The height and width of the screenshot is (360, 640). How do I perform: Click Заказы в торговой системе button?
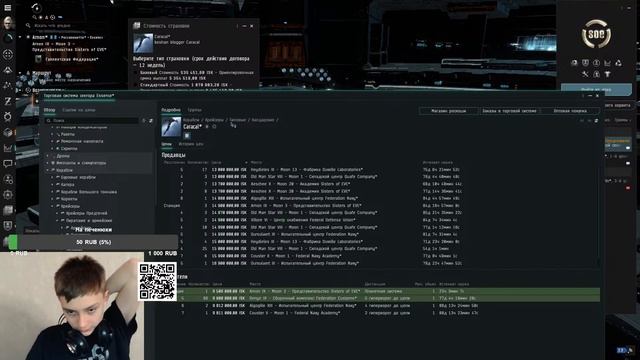pos(509,111)
